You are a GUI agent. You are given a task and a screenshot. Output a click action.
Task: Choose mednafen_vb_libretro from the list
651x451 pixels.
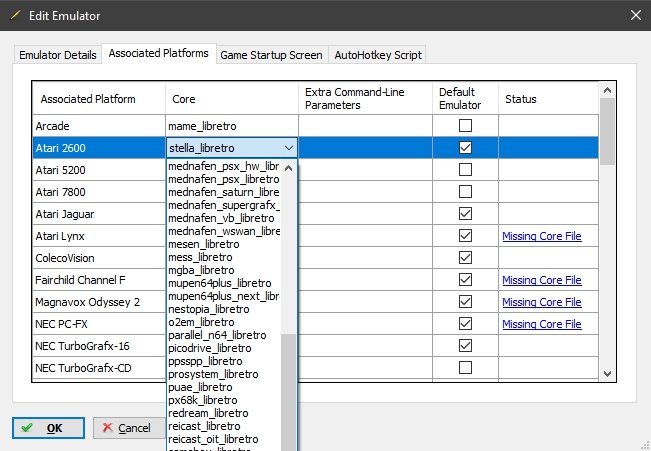[224, 218]
